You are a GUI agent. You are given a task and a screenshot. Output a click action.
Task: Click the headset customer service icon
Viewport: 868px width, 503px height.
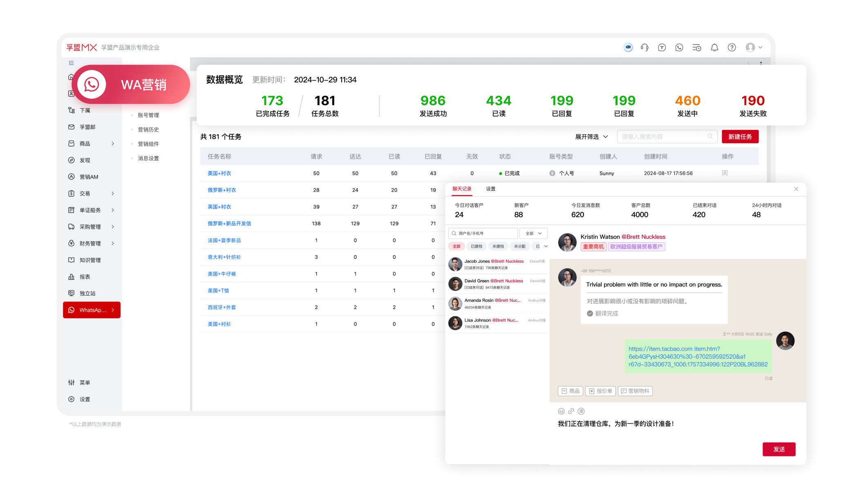click(x=644, y=47)
